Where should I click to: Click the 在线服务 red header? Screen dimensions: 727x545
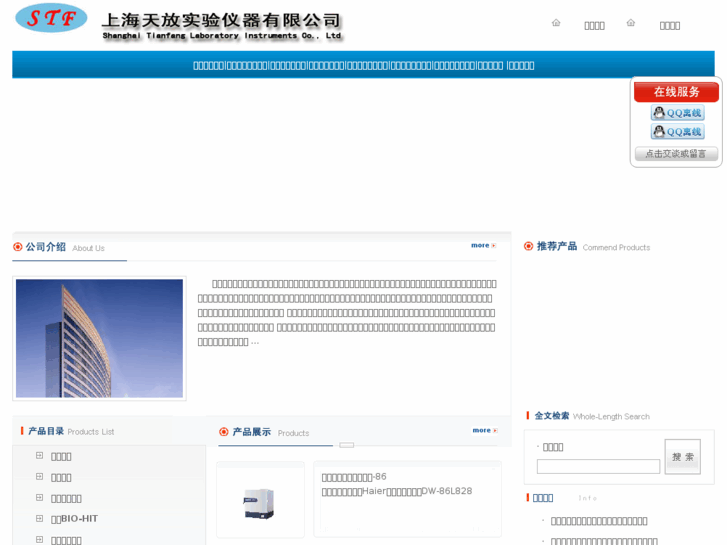(676, 92)
